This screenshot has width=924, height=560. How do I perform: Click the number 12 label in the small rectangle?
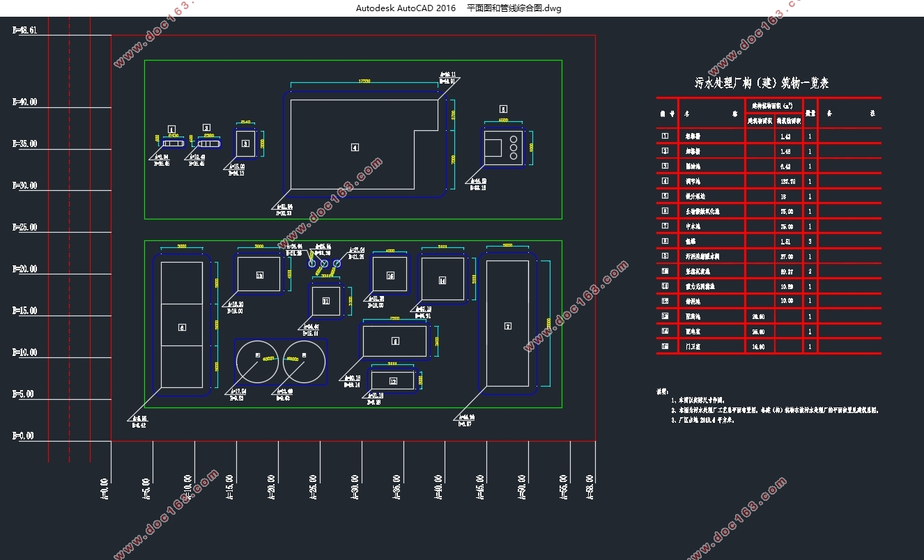(x=393, y=381)
